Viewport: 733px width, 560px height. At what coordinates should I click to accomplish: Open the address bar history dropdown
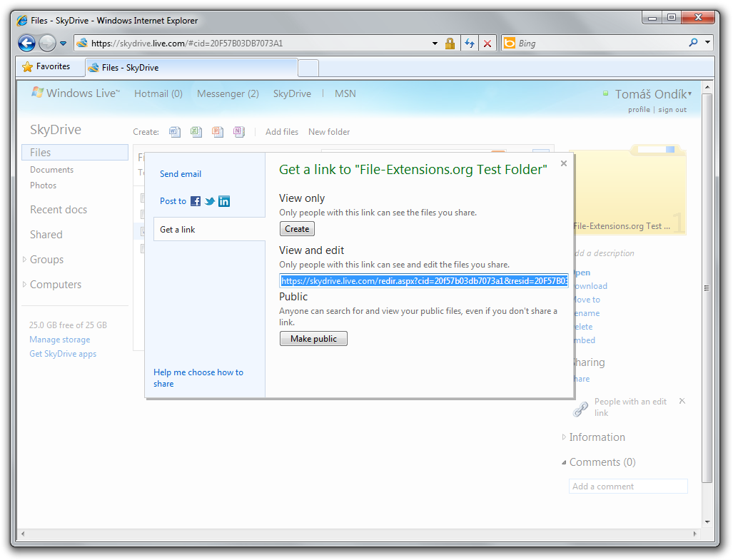point(433,43)
